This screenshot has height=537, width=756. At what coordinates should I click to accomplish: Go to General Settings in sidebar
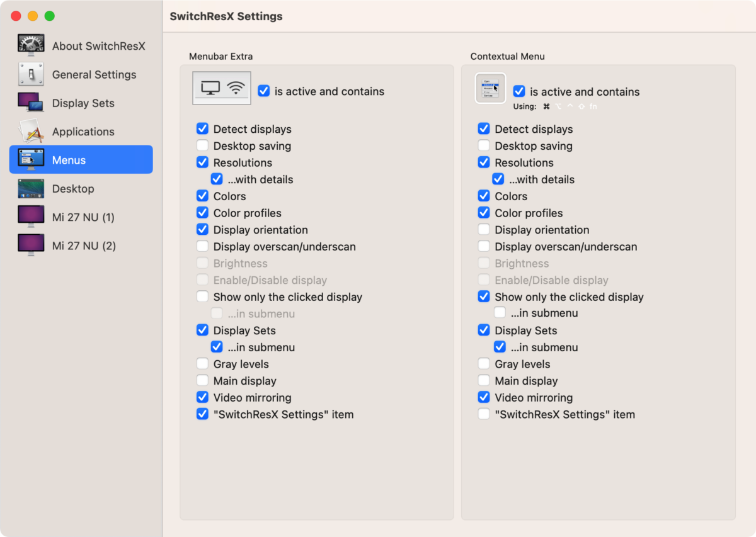[81, 74]
